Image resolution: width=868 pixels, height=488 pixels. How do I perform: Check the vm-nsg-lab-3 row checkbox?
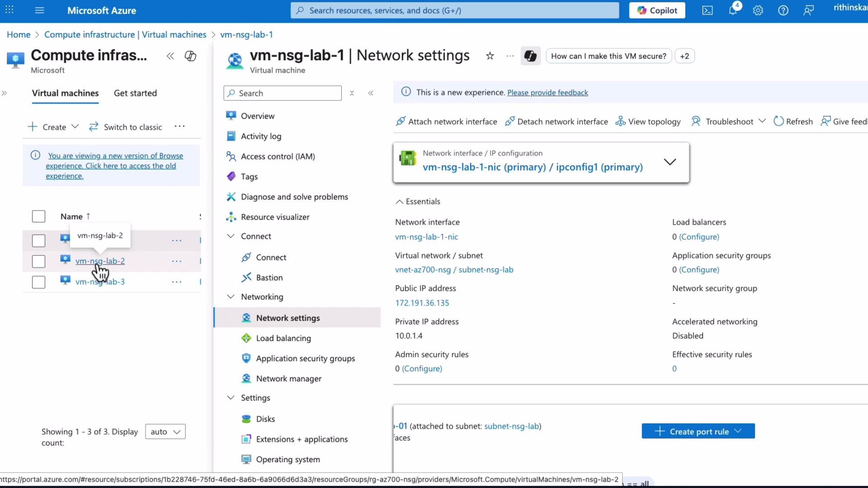pyautogui.click(x=38, y=282)
